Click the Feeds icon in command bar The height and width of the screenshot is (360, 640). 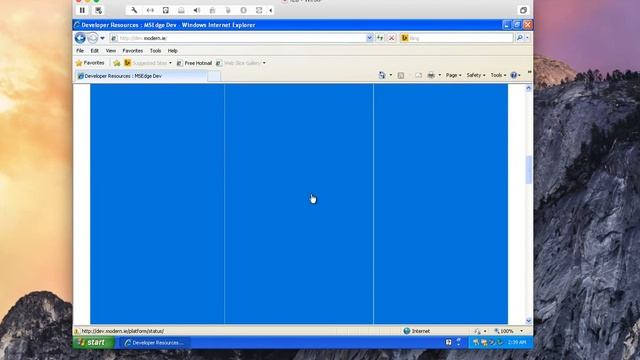coord(401,75)
